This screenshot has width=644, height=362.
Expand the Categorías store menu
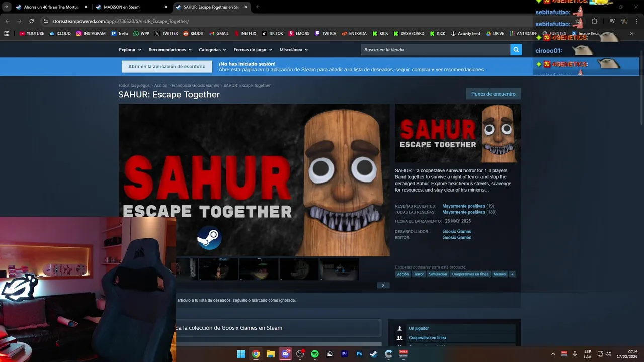coord(212,50)
